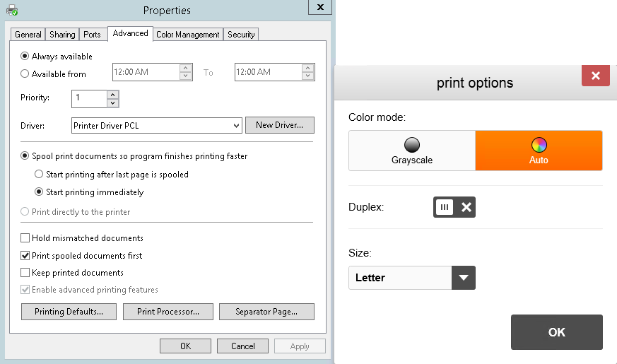
Task: Open Printing Defaults settings
Action: (69, 312)
